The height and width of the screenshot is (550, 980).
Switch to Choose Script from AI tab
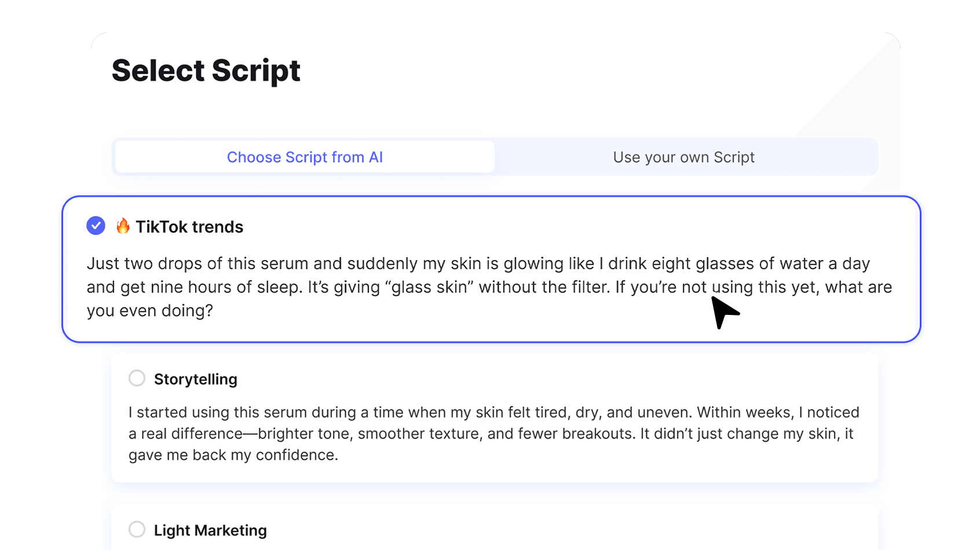coord(305,157)
